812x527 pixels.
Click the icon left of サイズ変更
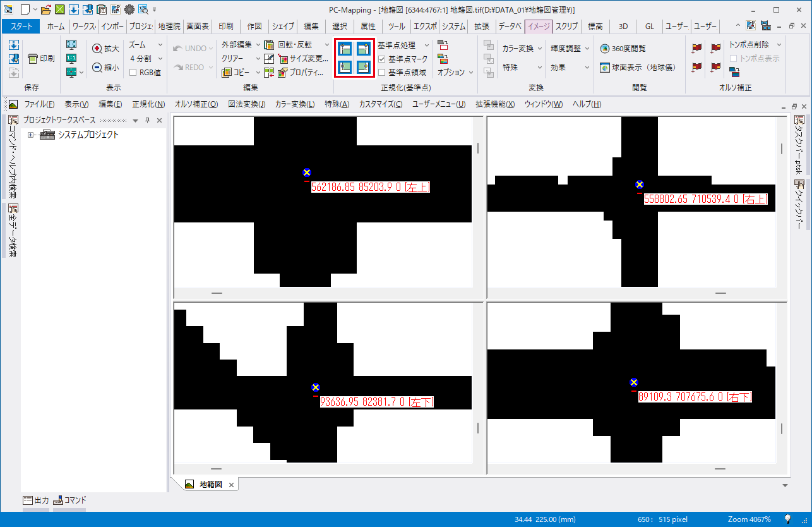tap(268, 59)
